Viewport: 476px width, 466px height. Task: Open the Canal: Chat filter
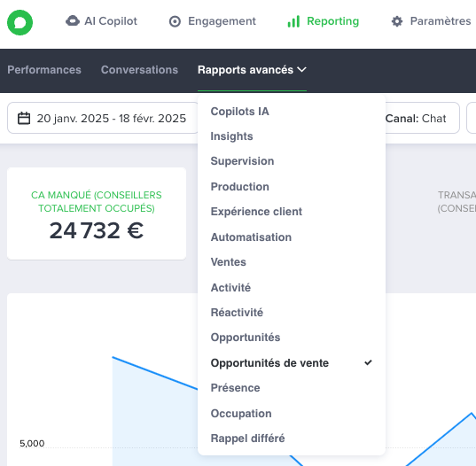422,118
